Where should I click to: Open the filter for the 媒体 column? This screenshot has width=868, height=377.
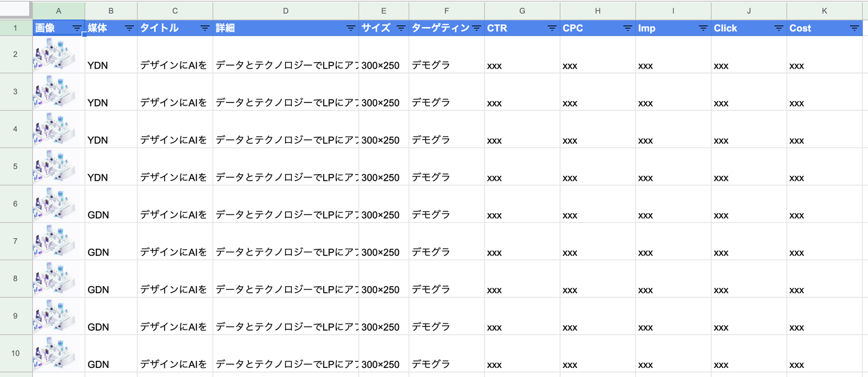129,28
